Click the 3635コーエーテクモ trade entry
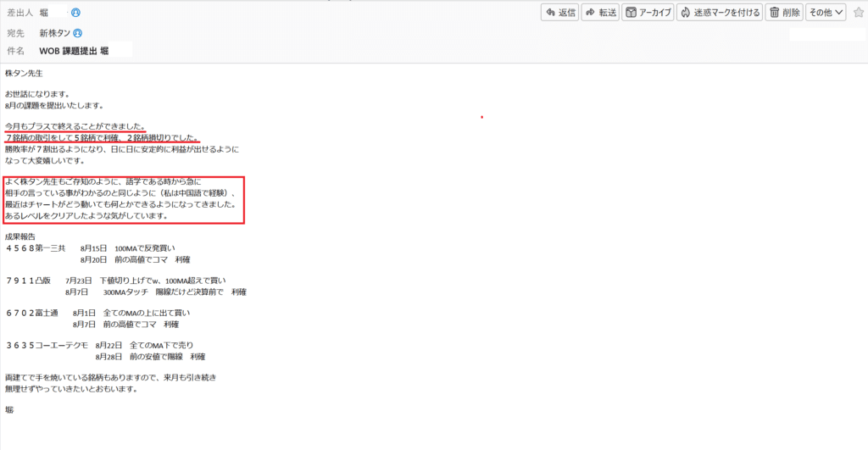Viewport: 868px width, 450px height. 47,346
